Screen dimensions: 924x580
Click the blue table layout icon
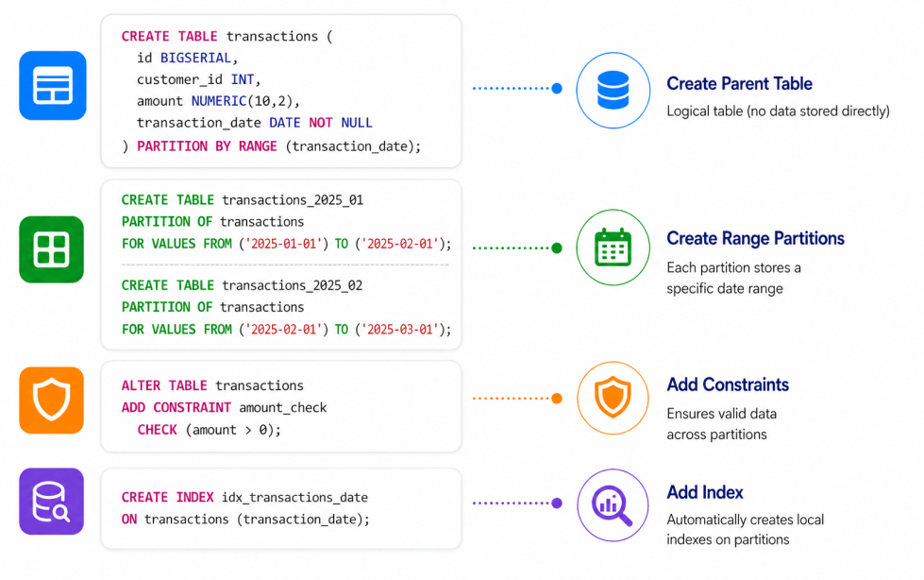click(53, 86)
